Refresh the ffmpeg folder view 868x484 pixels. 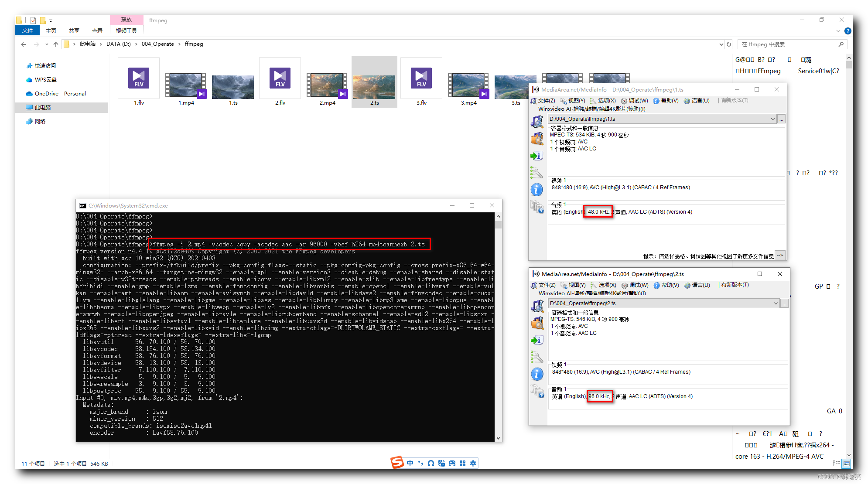[x=729, y=44]
